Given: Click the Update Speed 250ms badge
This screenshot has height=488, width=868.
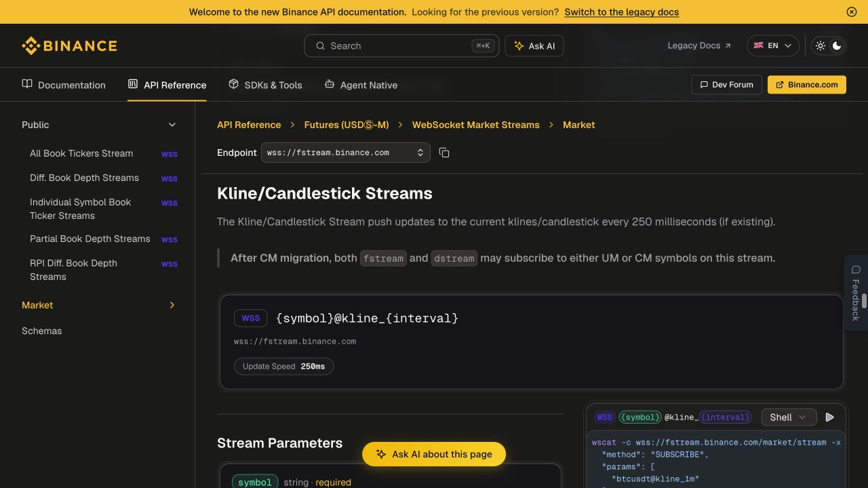Looking at the screenshot, I should click(283, 366).
